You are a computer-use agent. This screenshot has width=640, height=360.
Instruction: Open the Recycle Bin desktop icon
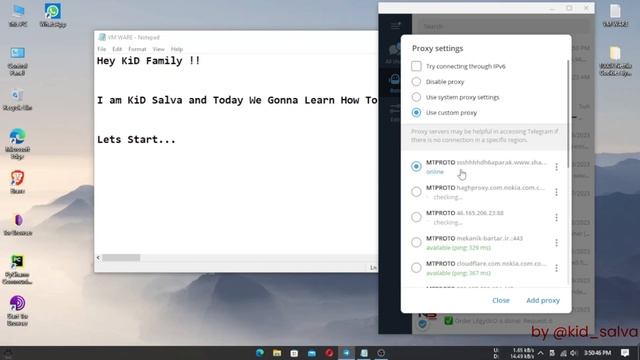(18, 100)
